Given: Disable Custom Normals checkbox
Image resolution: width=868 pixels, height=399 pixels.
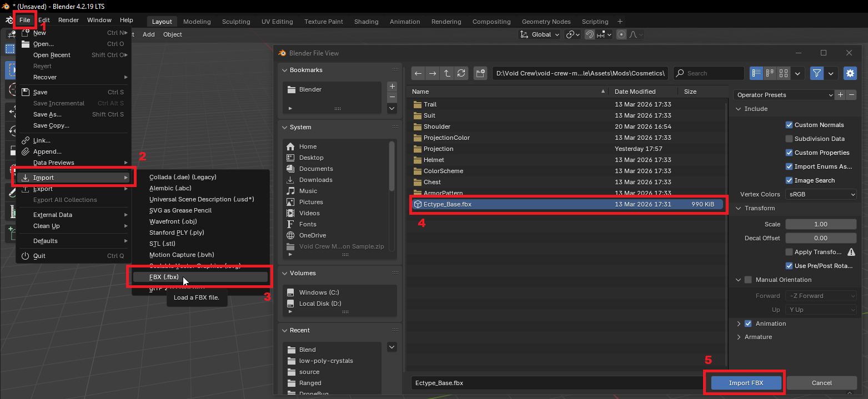Looking at the screenshot, I should pos(789,125).
